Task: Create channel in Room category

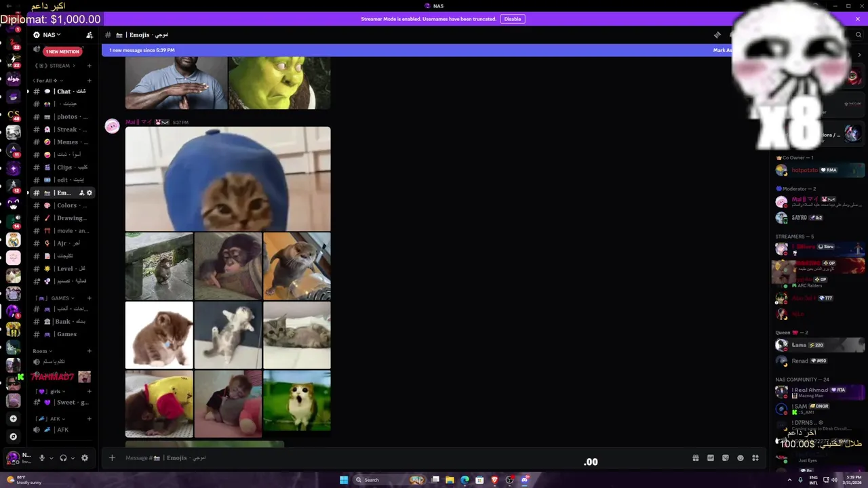Action: (x=90, y=351)
